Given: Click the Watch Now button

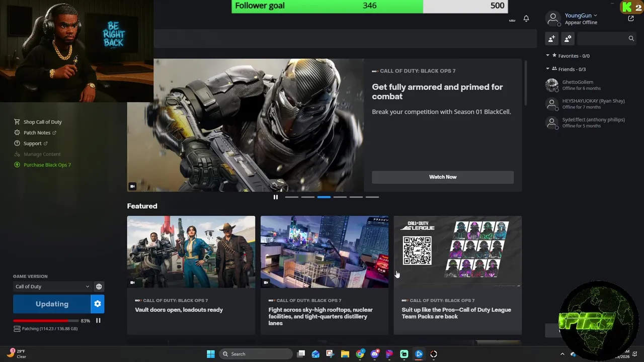Looking at the screenshot, I should pos(443,177).
